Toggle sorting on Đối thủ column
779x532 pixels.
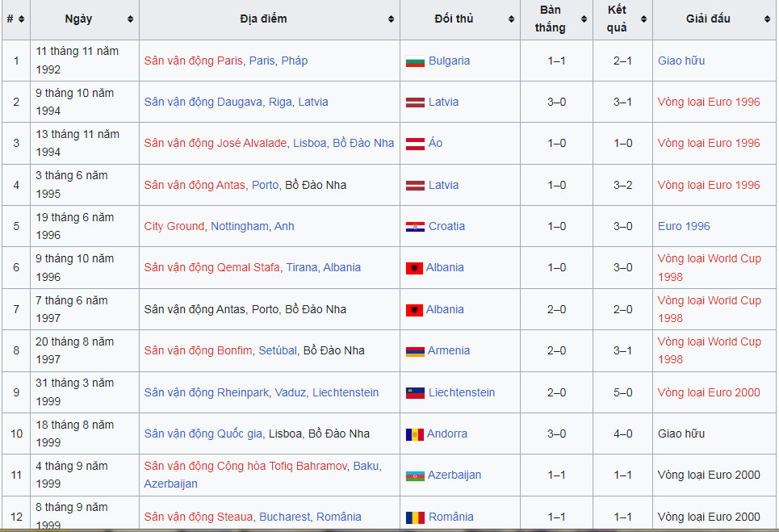coord(511,19)
